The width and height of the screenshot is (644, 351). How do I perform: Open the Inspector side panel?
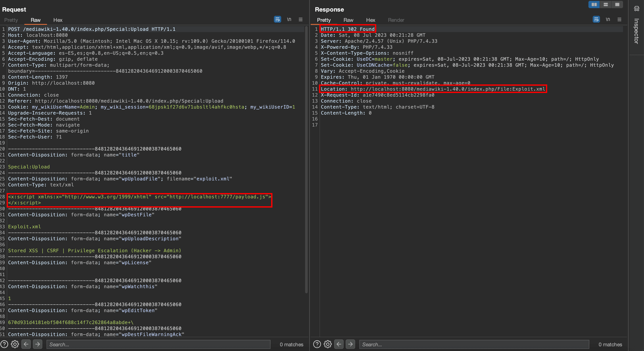click(637, 31)
